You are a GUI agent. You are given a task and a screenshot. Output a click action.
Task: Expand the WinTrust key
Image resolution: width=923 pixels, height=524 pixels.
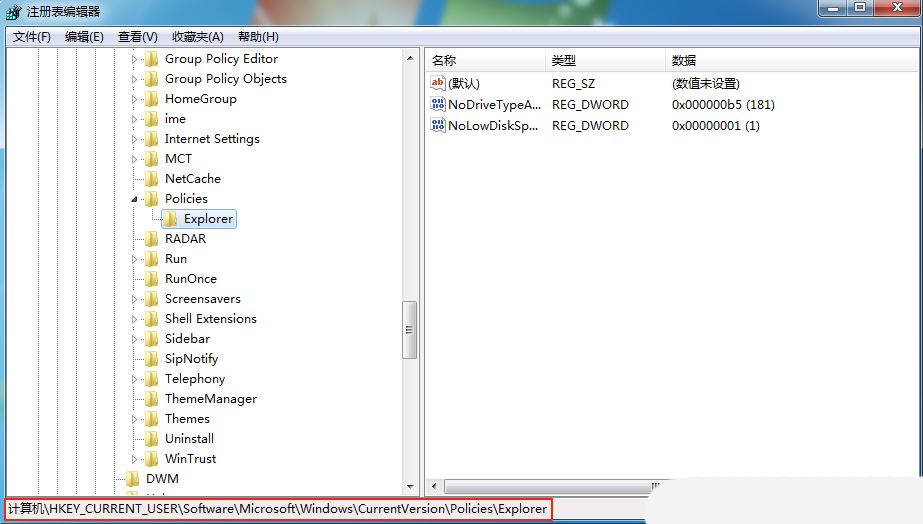coord(134,460)
